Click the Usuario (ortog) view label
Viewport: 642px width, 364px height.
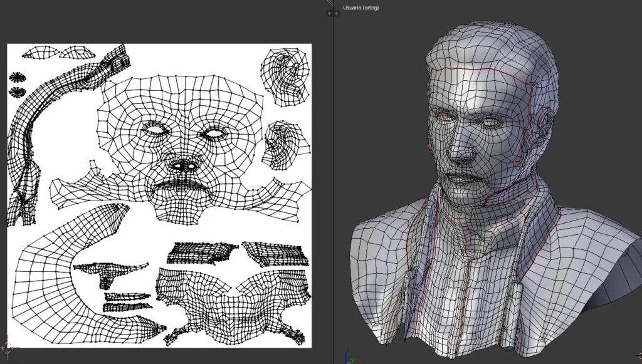[360, 8]
